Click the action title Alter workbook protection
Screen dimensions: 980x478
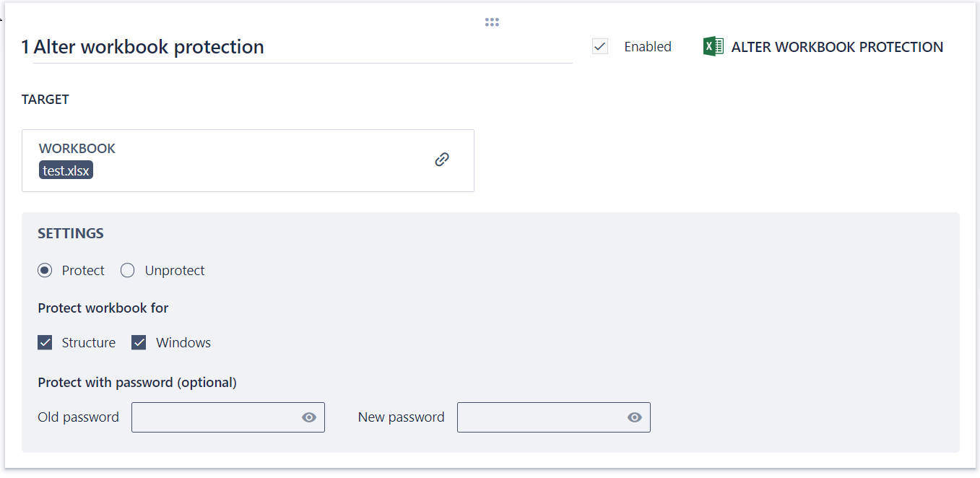[x=144, y=46]
